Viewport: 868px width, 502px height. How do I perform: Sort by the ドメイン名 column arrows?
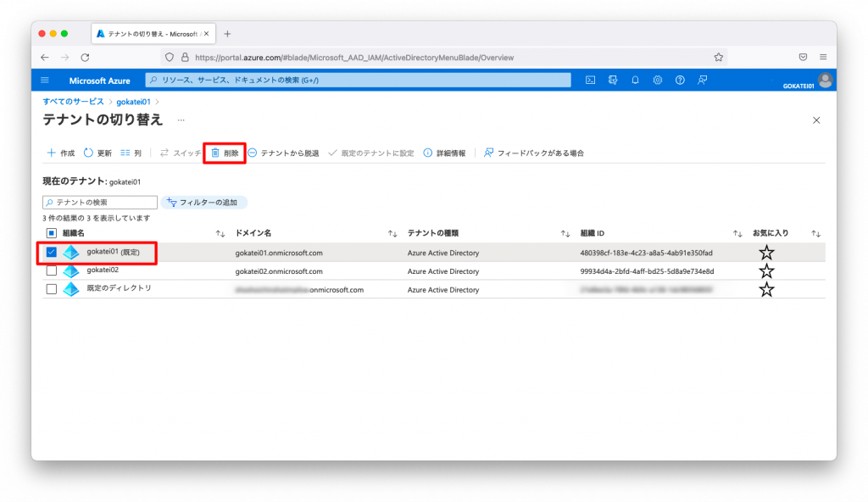click(x=391, y=232)
